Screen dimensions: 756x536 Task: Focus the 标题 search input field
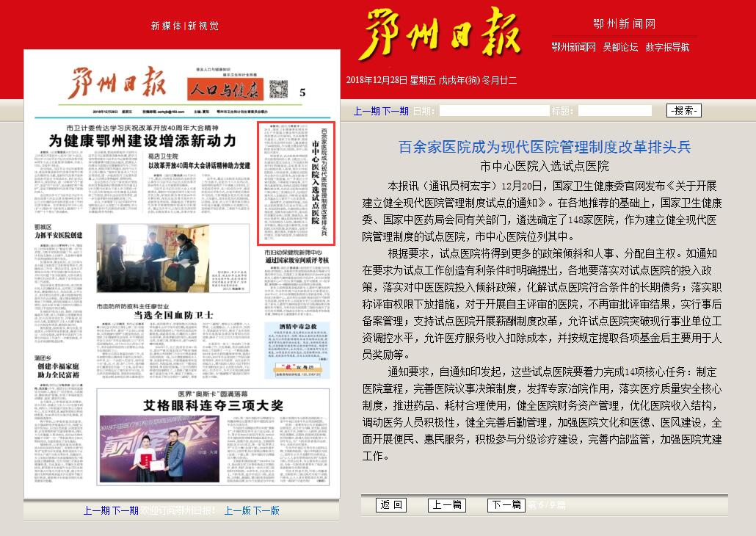pyautogui.click(x=615, y=111)
